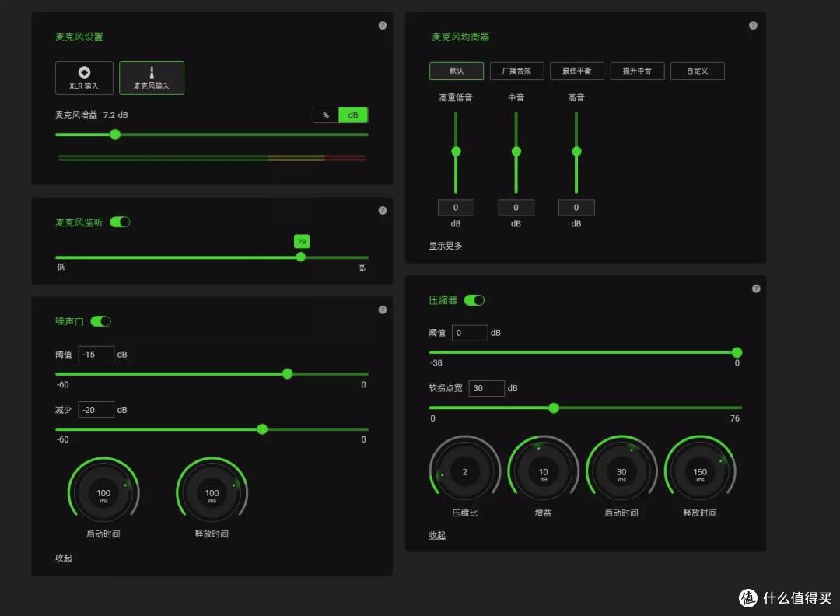
Task: Switch gain unit to %
Action: point(326,115)
